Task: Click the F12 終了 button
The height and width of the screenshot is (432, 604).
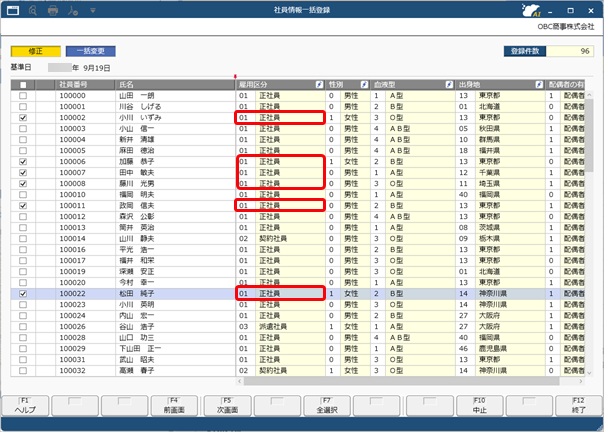Action: 579,406
